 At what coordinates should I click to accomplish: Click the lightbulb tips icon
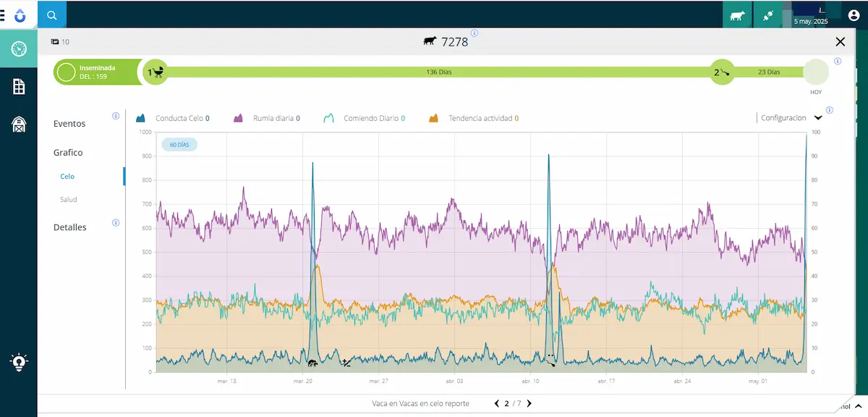pyautogui.click(x=19, y=362)
